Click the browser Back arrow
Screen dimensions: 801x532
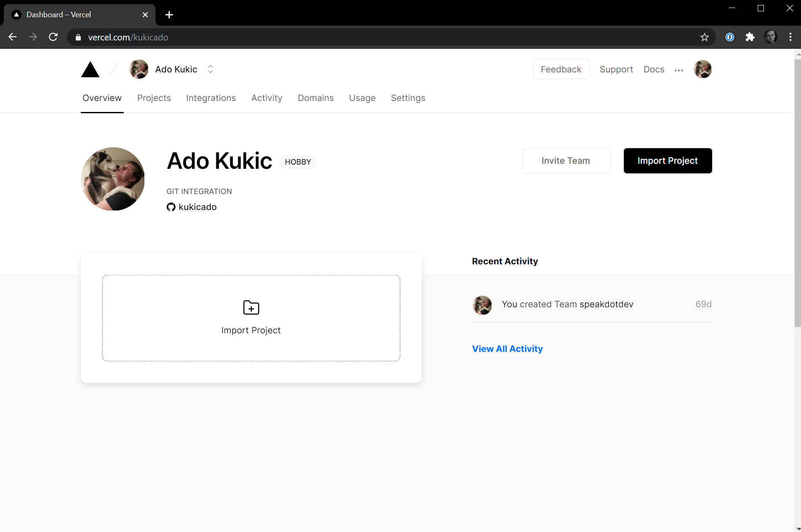[13, 37]
